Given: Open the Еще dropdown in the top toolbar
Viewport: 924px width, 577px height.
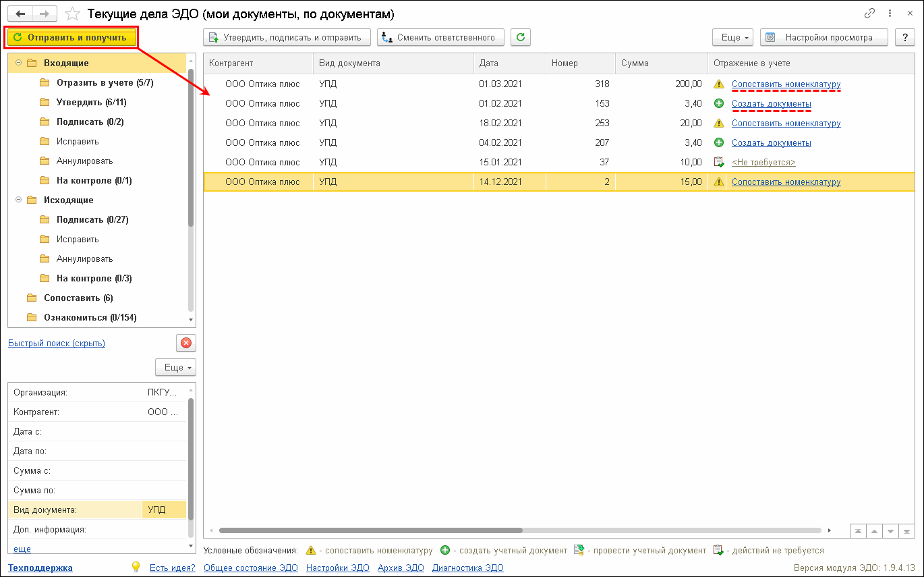Looking at the screenshot, I should [732, 38].
